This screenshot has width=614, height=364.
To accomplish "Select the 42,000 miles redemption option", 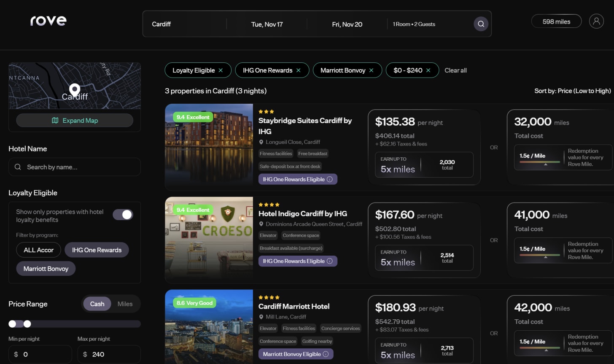I will [x=560, y=330].
